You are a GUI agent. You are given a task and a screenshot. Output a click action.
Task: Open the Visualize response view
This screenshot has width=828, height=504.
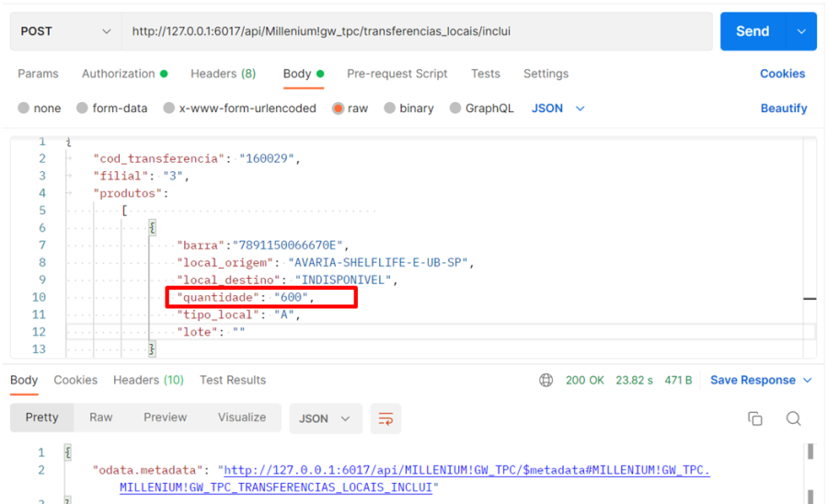(x=242, y=418)
